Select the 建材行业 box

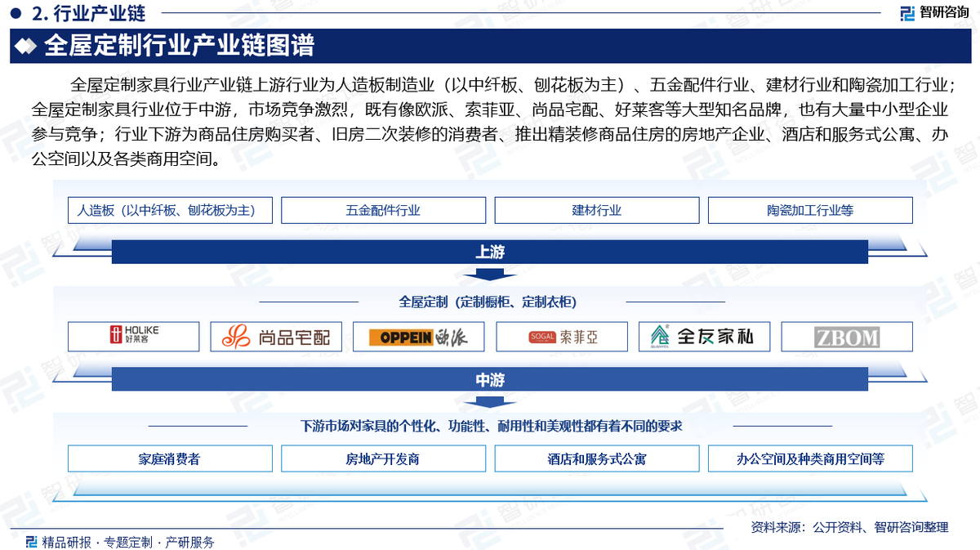pyautogui.click(x=597, y=210)
